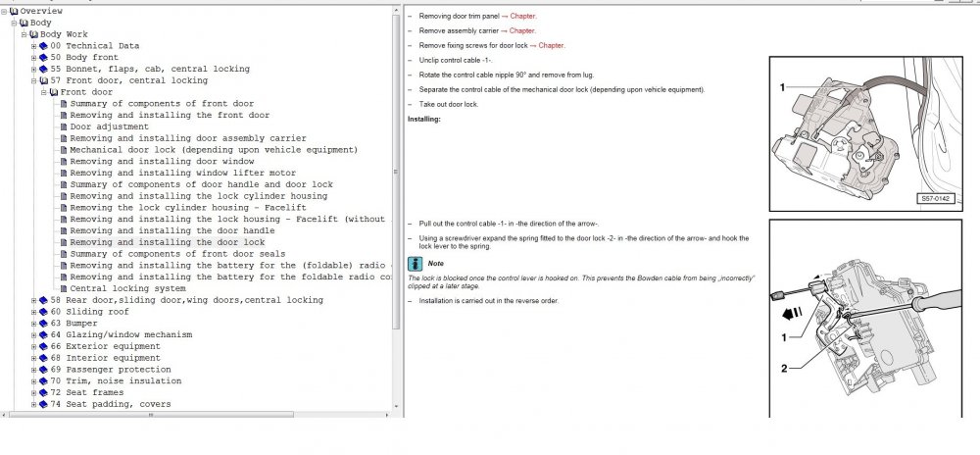
Task: Open Removing and installing door window
Action: pos(162,162)
